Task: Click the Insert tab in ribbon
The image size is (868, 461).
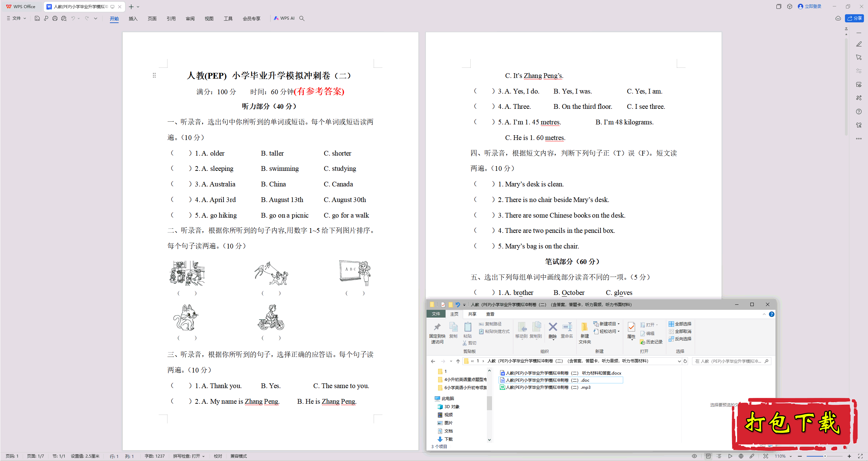Action: (133, 18)
